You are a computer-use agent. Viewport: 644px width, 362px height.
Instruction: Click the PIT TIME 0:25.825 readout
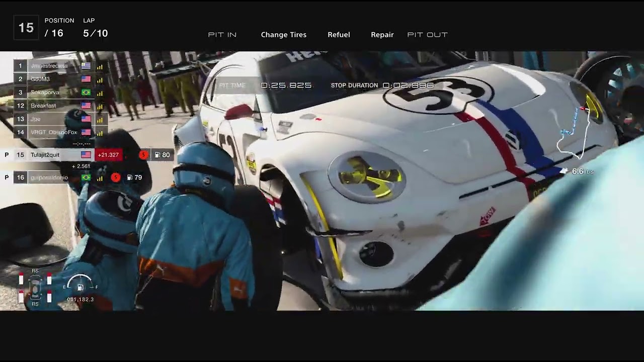[265, 85]
